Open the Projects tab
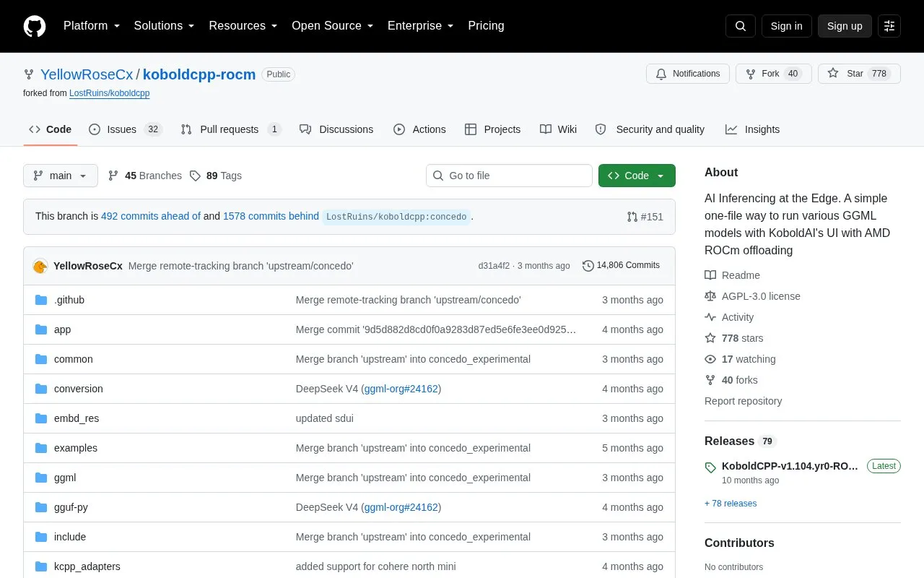 (x=493, y=129)
